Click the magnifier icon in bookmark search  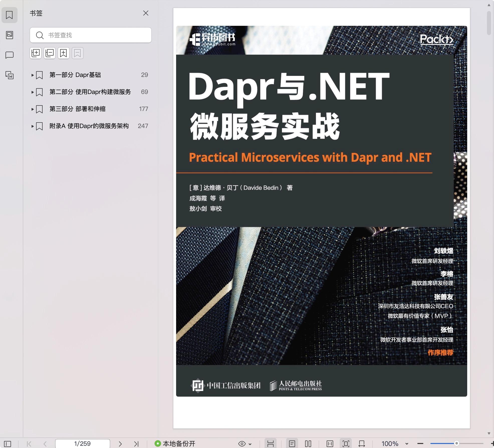(x=40, y=35)
